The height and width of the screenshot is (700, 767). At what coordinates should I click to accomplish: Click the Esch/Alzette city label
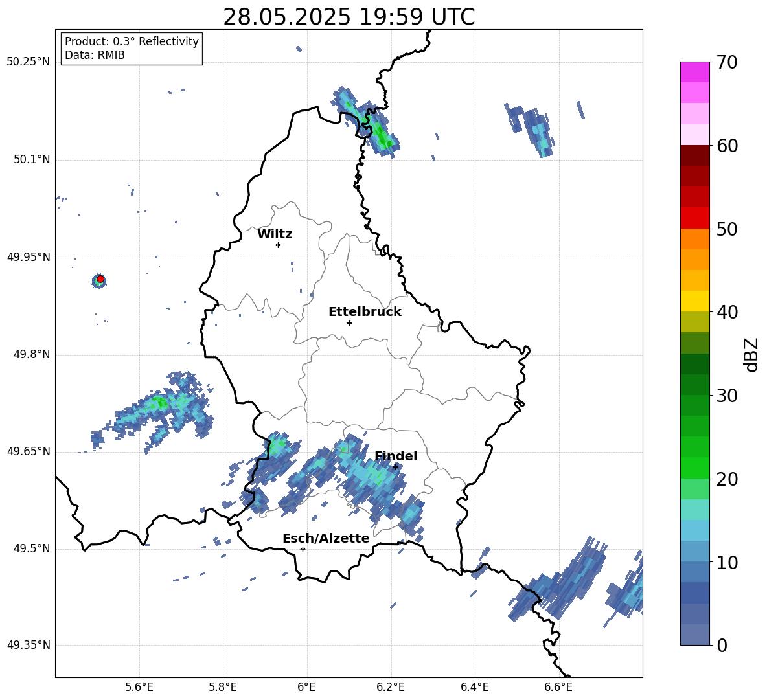coord(326,538)
